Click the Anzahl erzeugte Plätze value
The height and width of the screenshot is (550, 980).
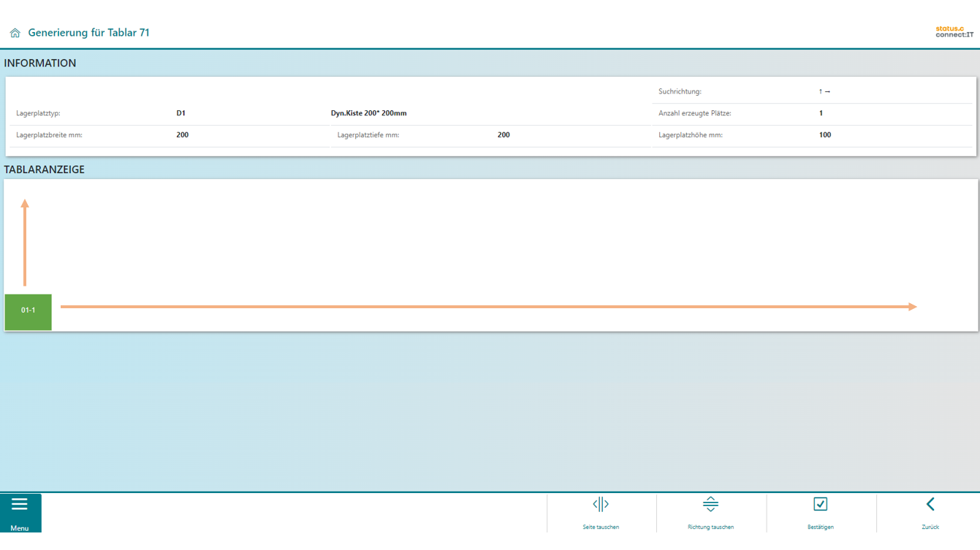(x=821, y=113)
